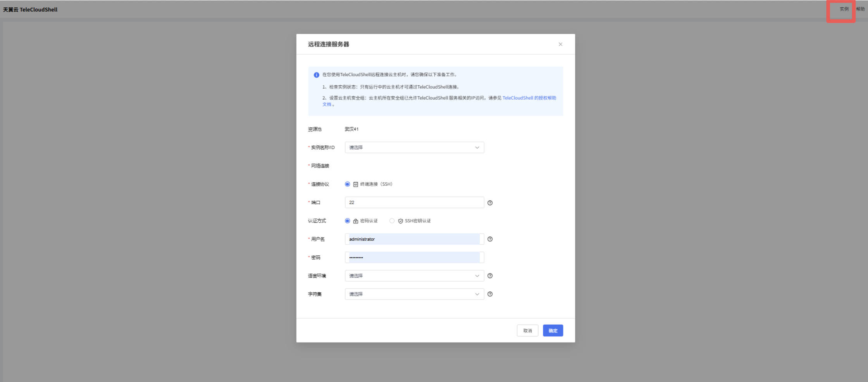Open the 实例名称/ID dropdown

pos(414,147)
